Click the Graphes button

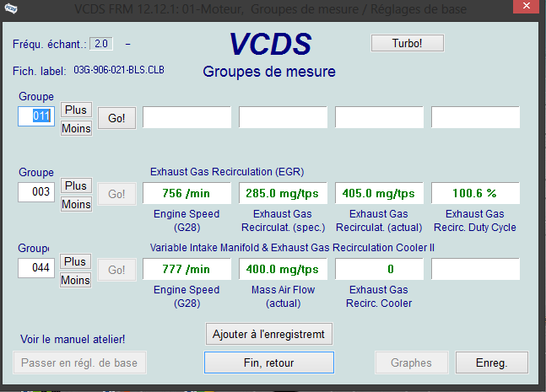coord(411,362)
